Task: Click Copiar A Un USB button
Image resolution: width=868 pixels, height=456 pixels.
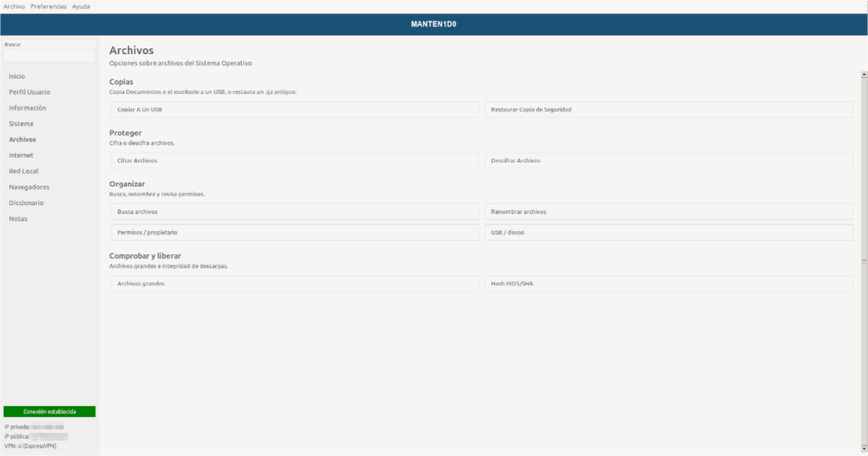Action: pos(295,109)
